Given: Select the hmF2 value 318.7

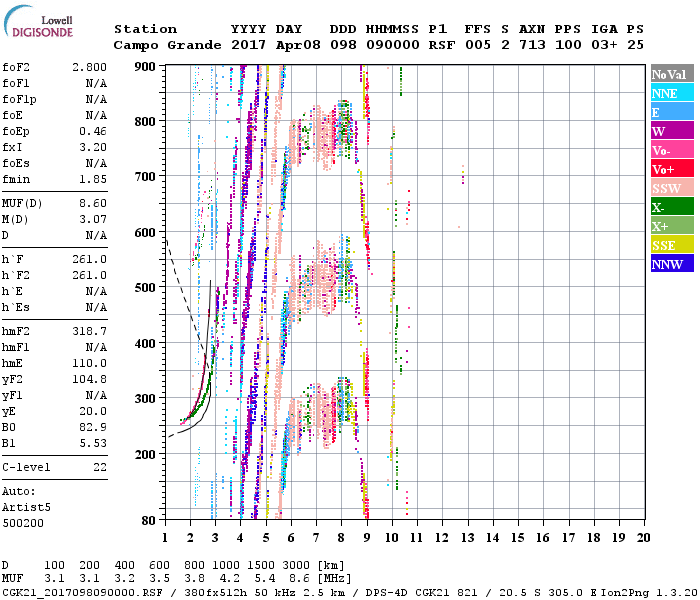Looking at the screenshot, I should [90, 330].
